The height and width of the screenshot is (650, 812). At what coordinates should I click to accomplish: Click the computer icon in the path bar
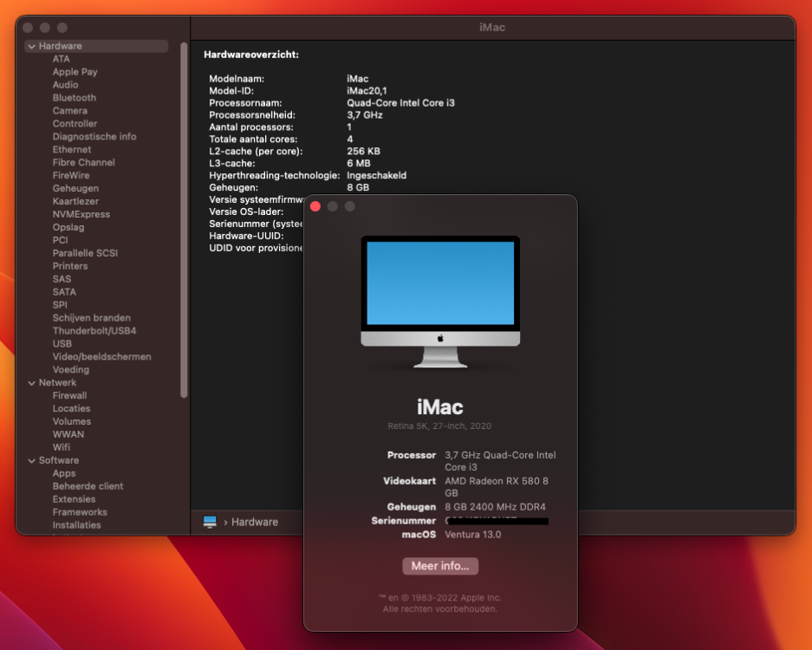pyautogui.click(x=210, y=522)
